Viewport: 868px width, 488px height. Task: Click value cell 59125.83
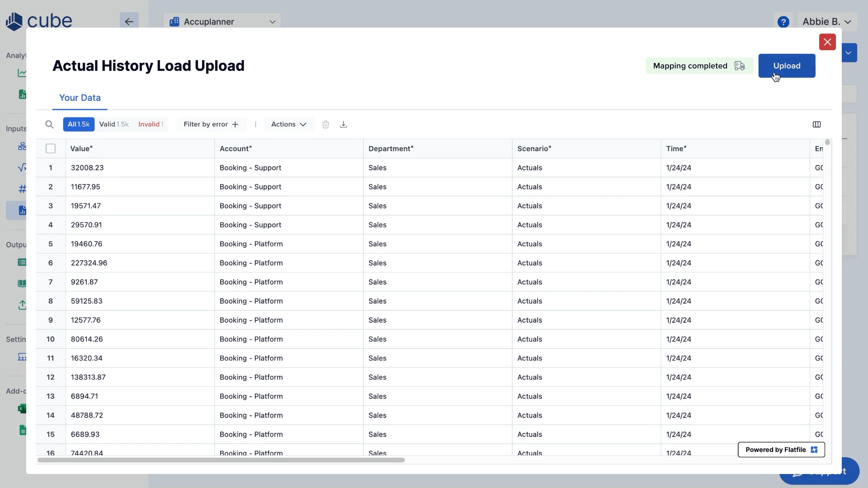pyautogui.click(x=140, y=301)
